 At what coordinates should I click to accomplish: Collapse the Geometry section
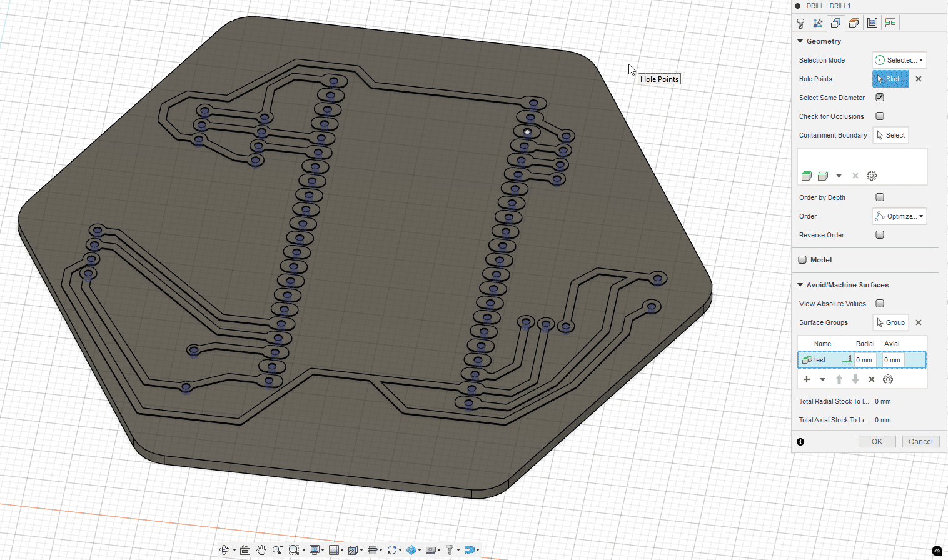[800, 41]
